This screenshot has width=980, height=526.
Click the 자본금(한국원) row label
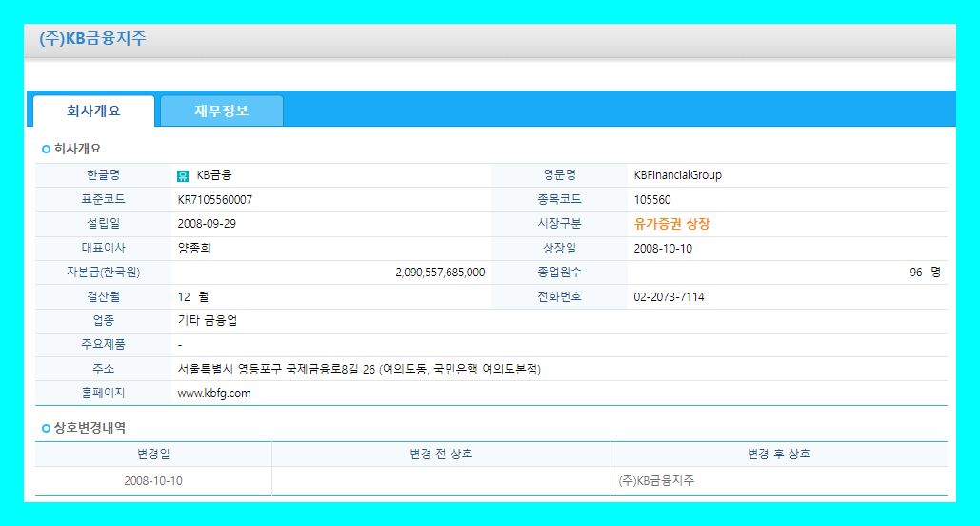pos(103,273)
